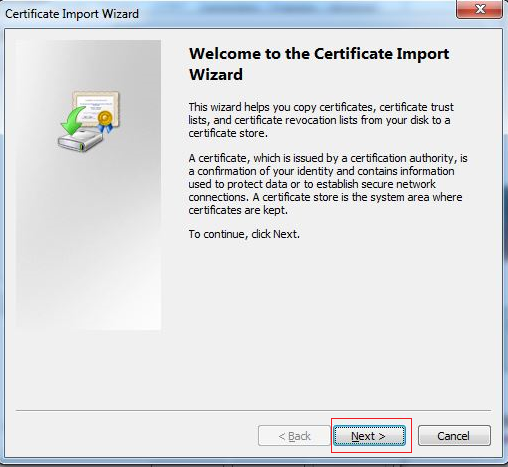508x467 pixels.
Task: Click the Welcome to the Certificate Import heading
Action: point(319,54)
